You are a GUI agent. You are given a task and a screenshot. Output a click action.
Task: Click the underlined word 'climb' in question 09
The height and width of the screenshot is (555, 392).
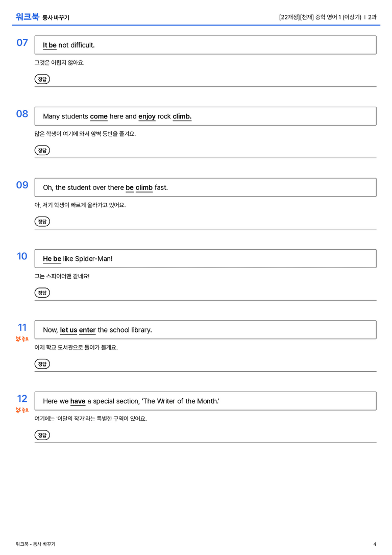144,187
